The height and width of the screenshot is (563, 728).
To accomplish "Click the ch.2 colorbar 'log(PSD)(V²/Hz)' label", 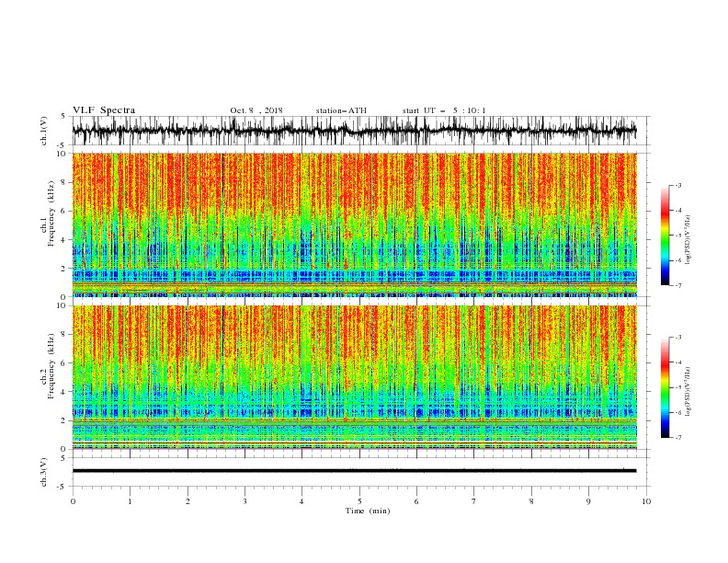I will click(x=688, y=392).
